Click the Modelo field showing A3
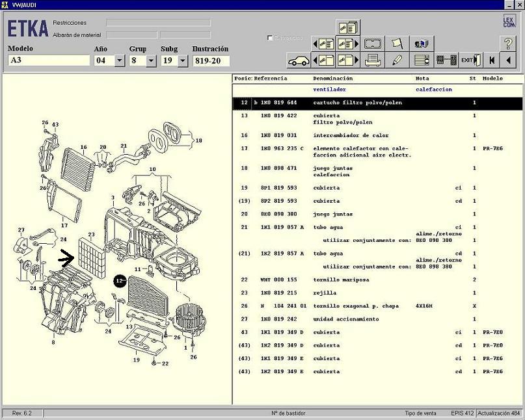This screenshot has width=525, height=420. coord(49,60)
